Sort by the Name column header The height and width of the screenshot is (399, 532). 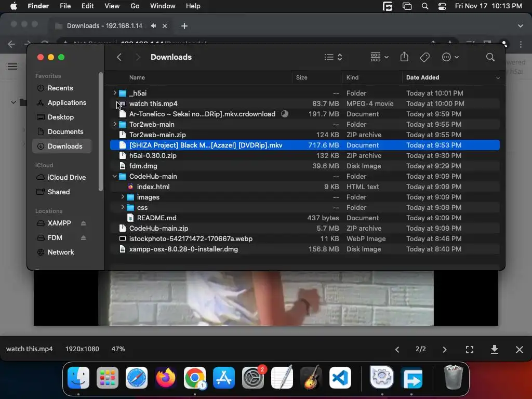tap(137, 77)
